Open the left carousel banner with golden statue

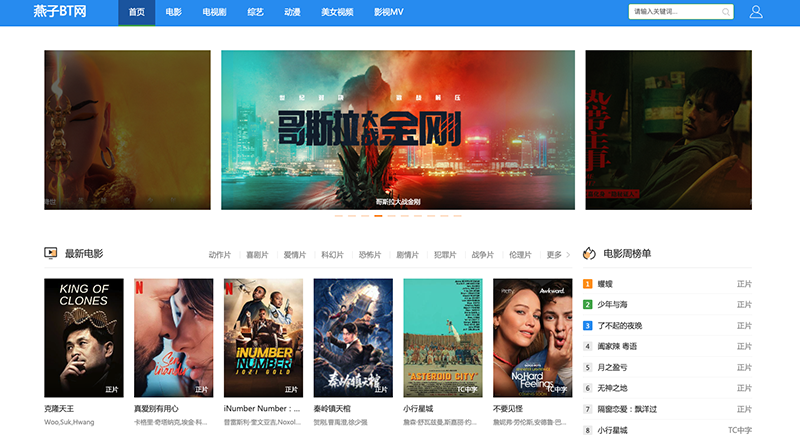point(127,130)
